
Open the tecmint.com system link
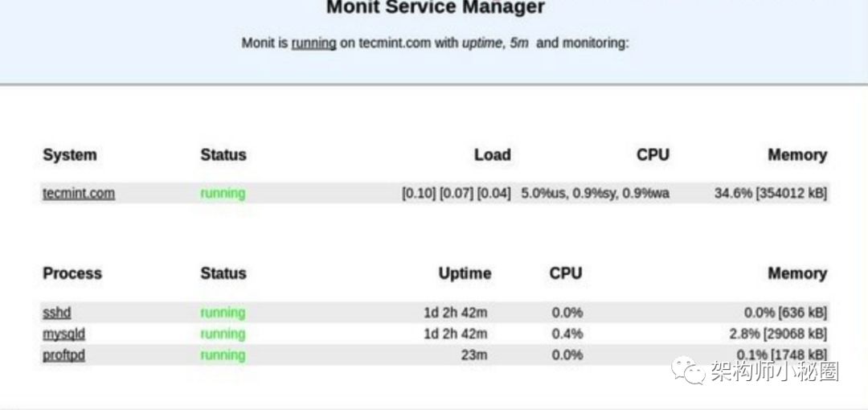tap(79, 194)
